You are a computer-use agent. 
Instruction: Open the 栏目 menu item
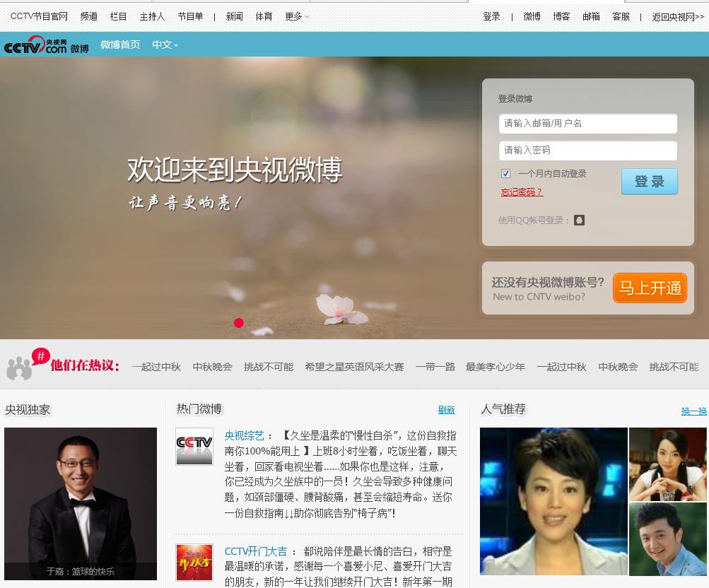pos(118,17)
